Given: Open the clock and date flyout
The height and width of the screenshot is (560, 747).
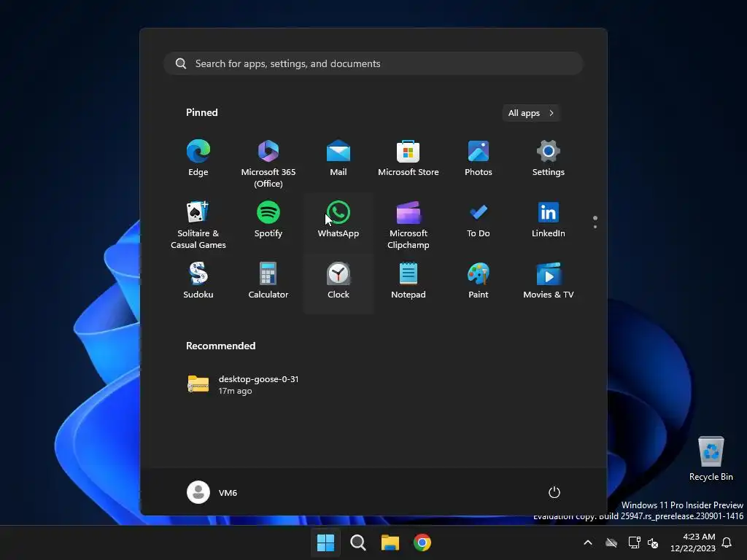Looking at the screenshot, I should [x=693, y=542].
